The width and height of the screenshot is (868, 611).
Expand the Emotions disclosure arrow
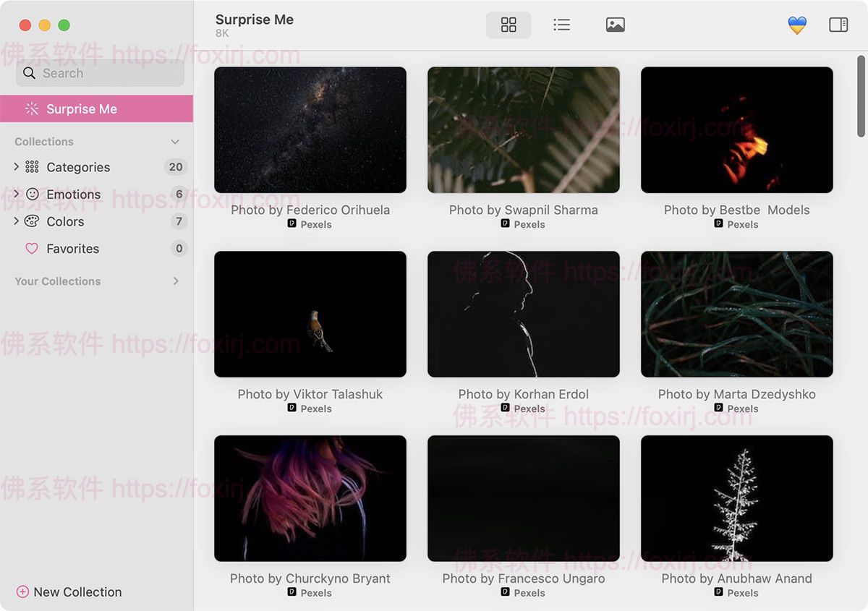16,194
